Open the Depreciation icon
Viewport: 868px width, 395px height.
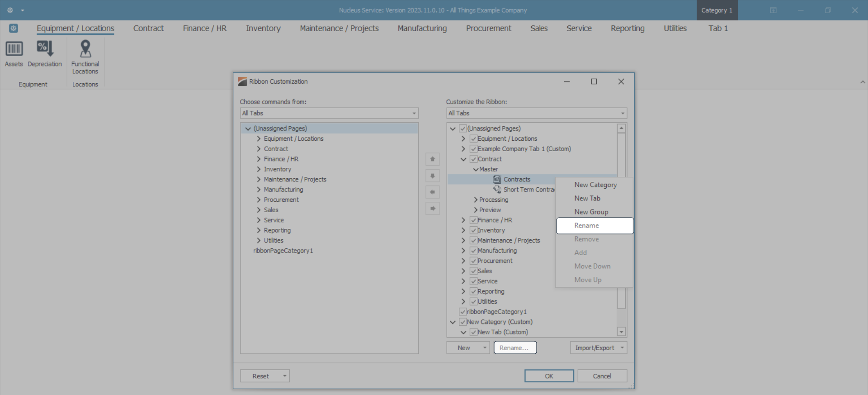pos(45,48)
